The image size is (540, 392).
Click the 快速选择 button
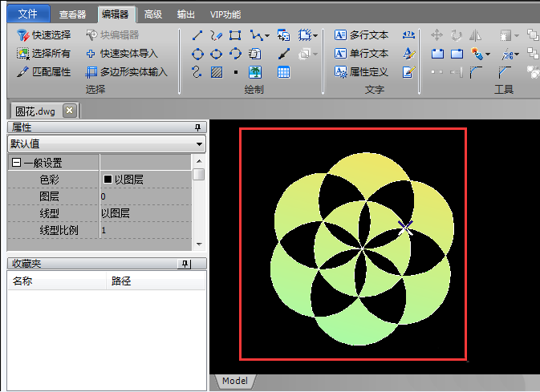click(x=44, y=34)
